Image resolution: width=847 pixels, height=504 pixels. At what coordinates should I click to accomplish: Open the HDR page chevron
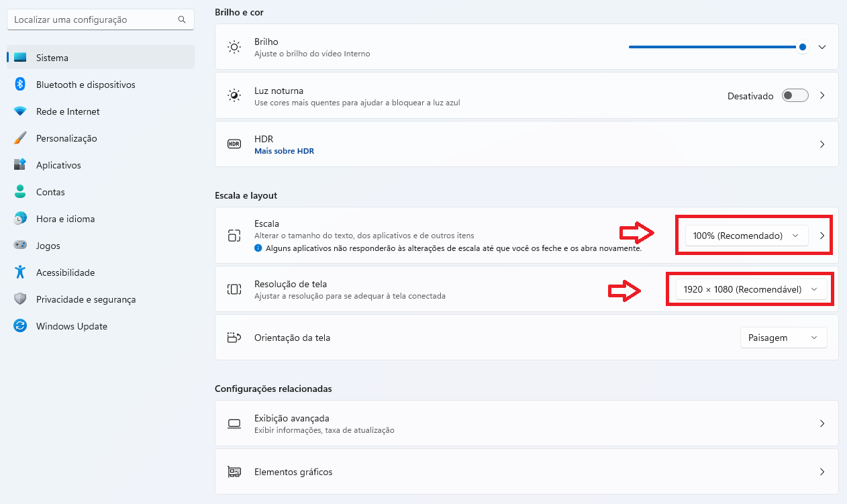click(x=822, y=144)
